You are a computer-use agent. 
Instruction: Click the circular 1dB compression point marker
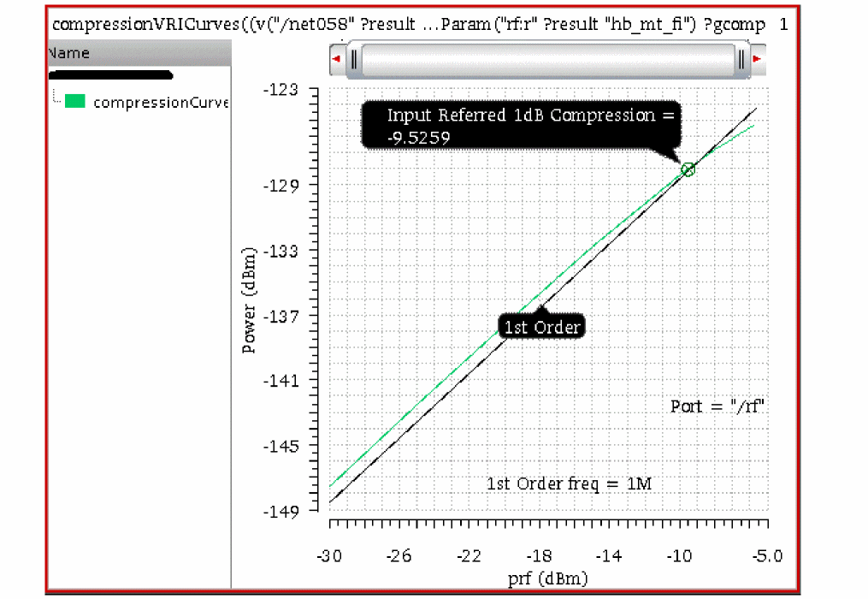pyautogui.click(x=688, y=169)
